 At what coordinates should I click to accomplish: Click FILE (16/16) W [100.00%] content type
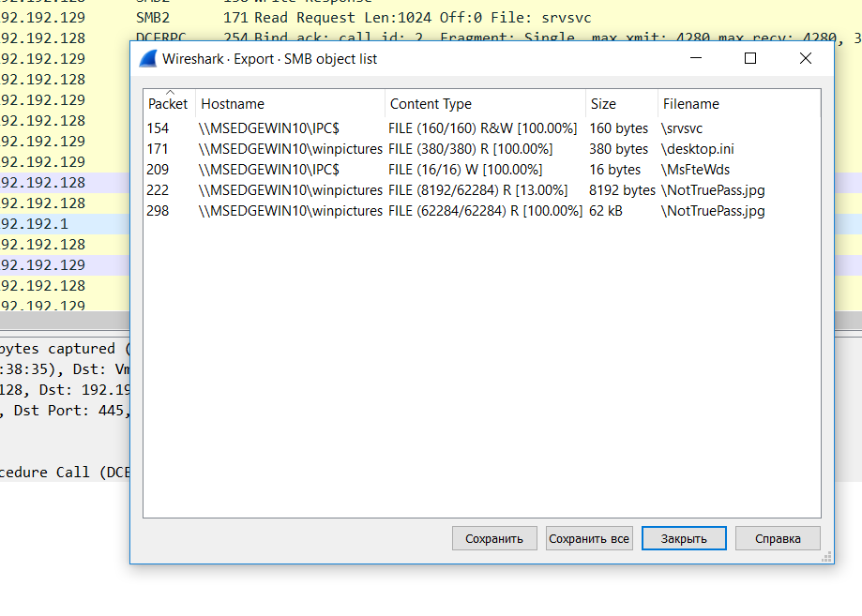click(465, 170)
